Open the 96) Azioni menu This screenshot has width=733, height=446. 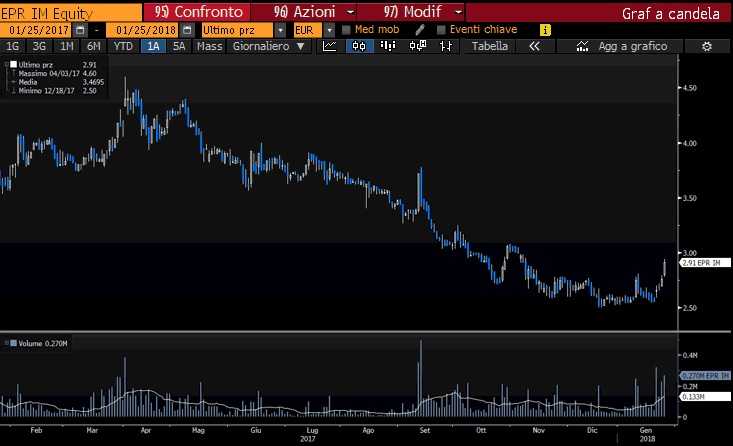point(304,12)
